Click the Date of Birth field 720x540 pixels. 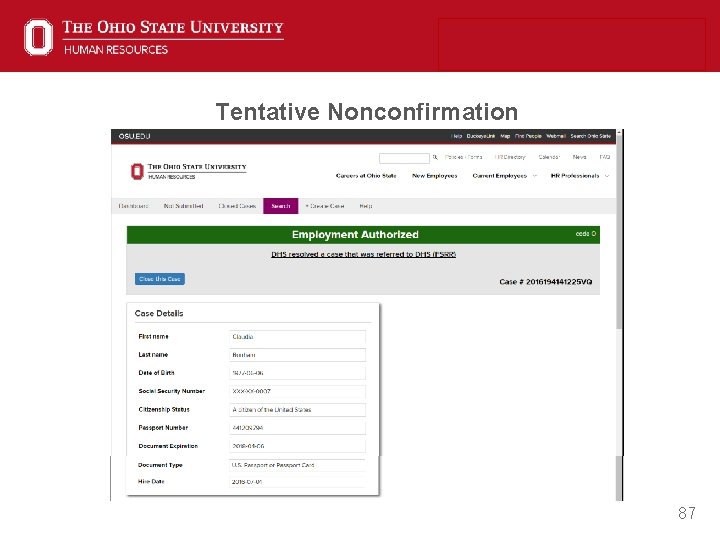click(298, 373)
